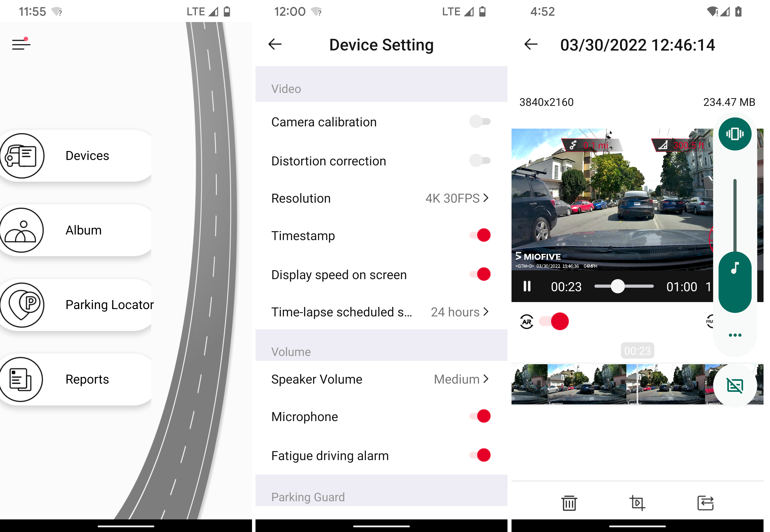Screen dimensions: 770x532
Task: Open the three-dot volume settings
Action: click(735, 335)
